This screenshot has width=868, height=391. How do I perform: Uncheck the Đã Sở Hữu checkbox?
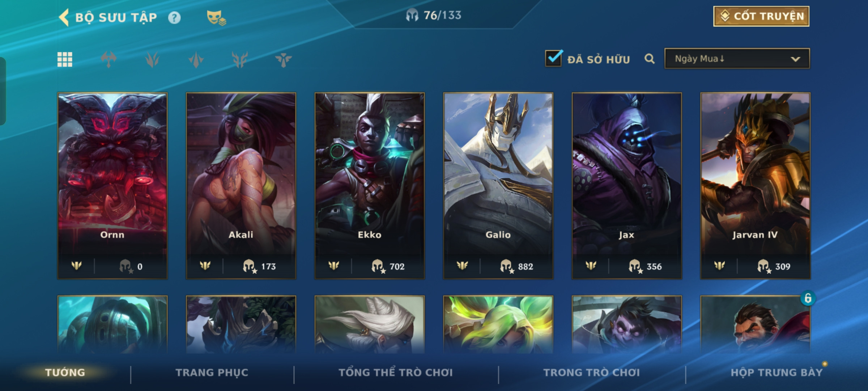pyautogui.click(x=554, y=58)
